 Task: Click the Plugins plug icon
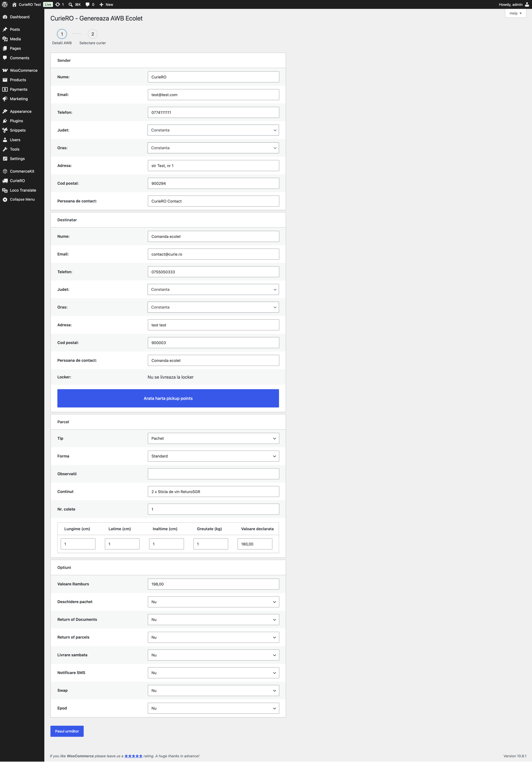tap(5, 121)
